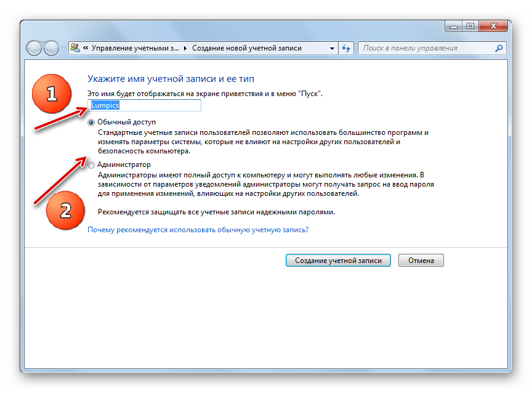Click the 'Отмена' button
This screenshot has height=393, width=532.
(421, 261)
